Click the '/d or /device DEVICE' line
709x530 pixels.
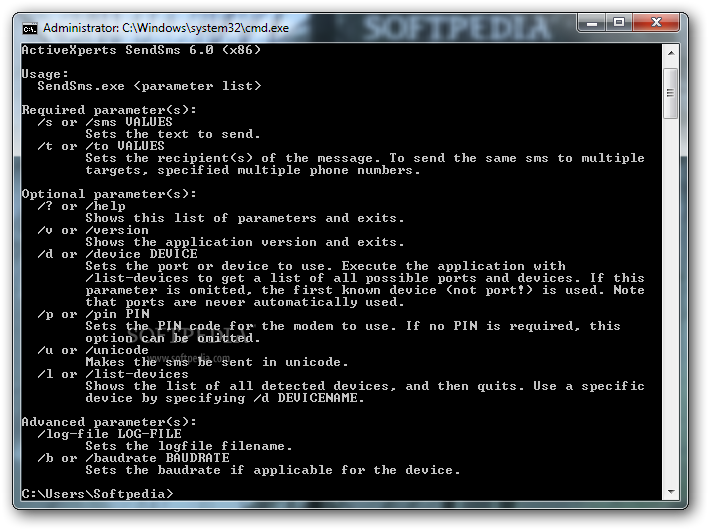118,254
